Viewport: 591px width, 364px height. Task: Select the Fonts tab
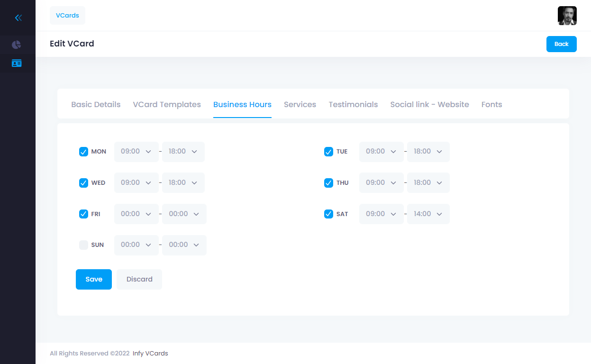491,105
